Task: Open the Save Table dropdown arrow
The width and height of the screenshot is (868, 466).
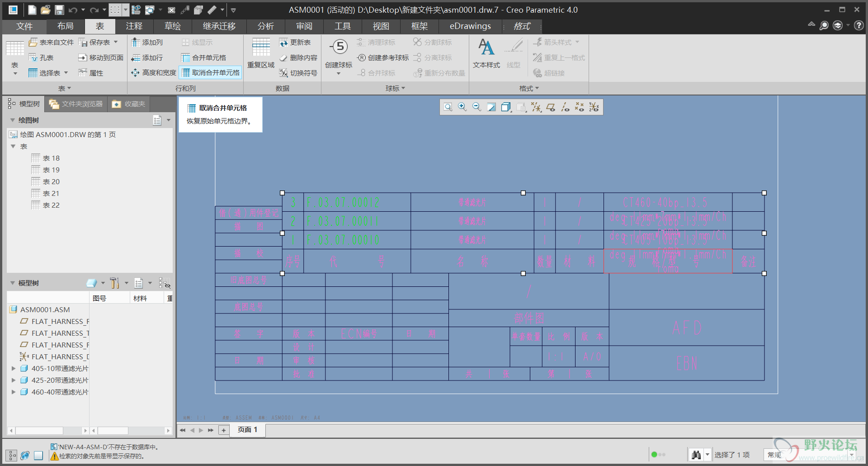Action: pyautogui.click(x=116, y=42)
